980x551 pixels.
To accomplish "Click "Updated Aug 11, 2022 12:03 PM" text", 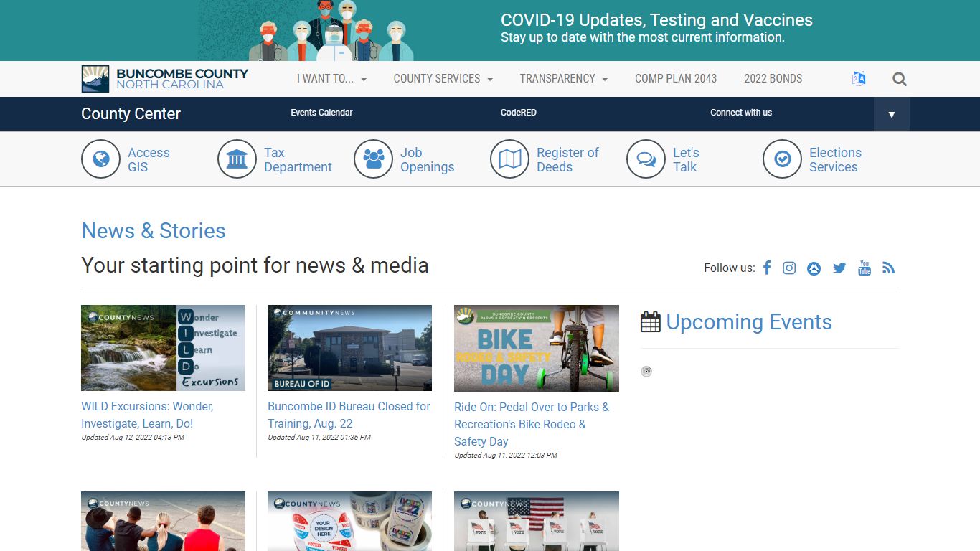I will tap(506, 456).
